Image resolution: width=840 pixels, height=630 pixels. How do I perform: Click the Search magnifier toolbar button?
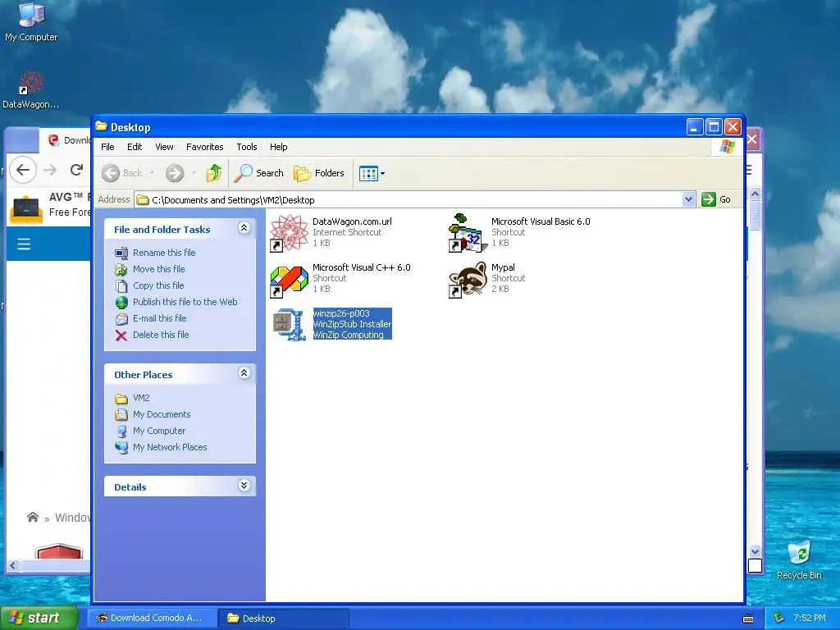pos(259,173)
